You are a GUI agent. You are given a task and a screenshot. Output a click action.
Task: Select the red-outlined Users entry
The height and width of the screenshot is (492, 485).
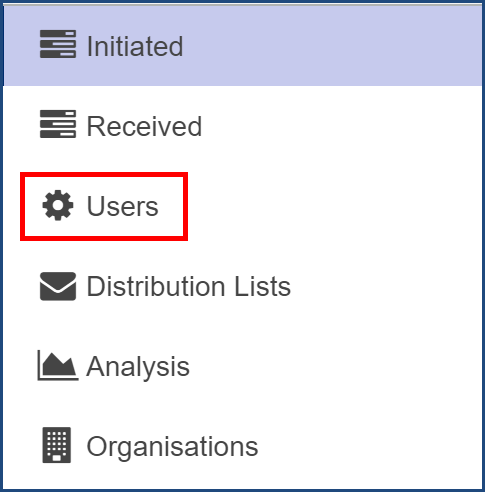[x=104, y=206]
